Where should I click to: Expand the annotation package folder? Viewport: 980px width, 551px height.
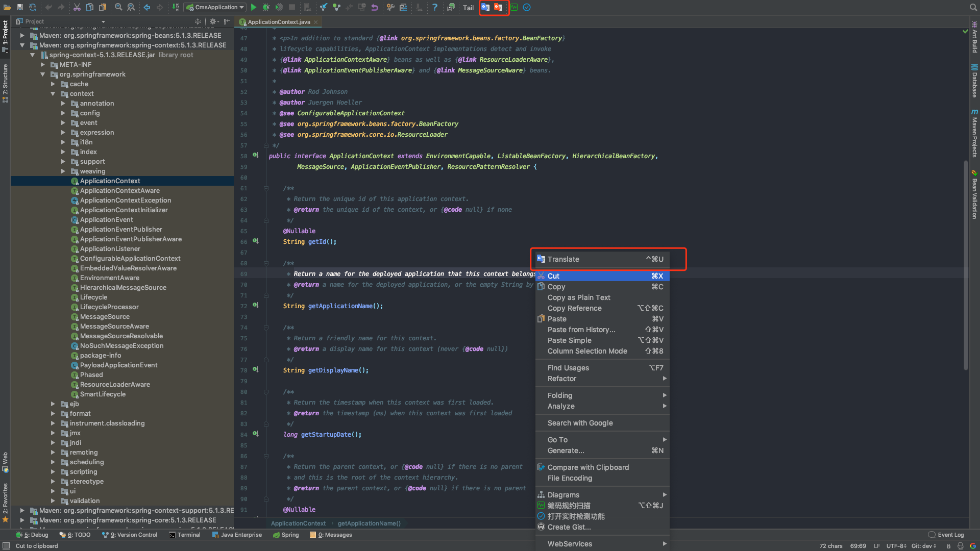pos(63,104)
